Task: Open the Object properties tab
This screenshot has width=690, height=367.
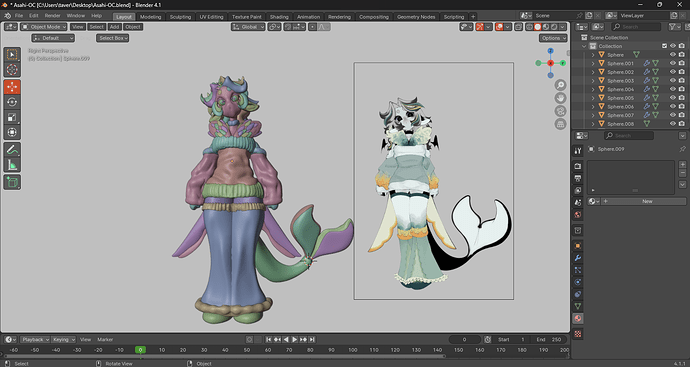Action: tap(578, 246)
